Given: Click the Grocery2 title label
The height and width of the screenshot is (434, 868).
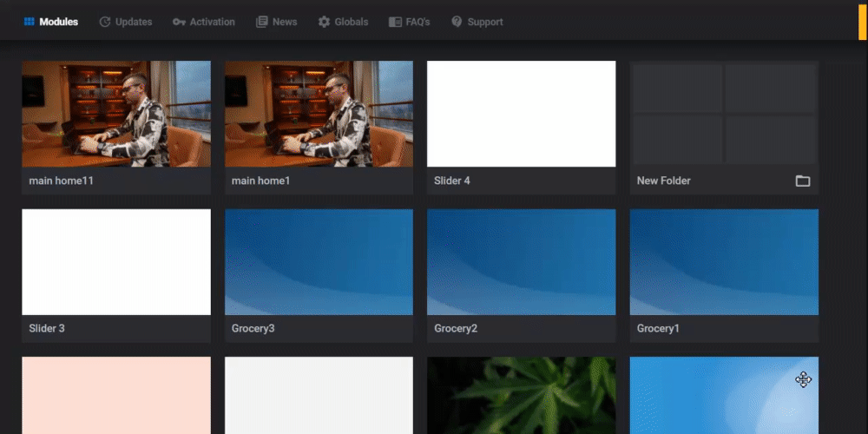Looking at the screenshot, I should (456, 329).
